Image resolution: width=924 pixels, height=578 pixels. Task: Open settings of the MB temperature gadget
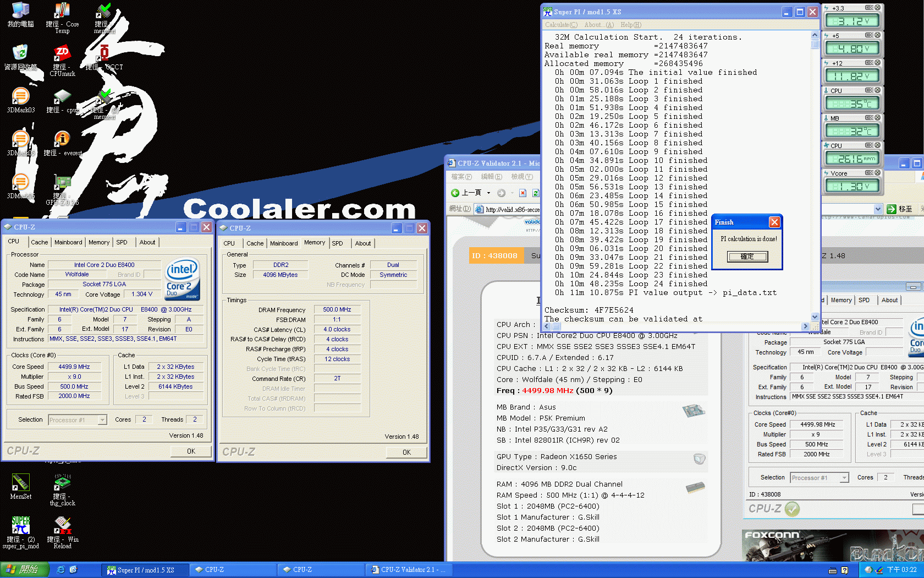869,118
